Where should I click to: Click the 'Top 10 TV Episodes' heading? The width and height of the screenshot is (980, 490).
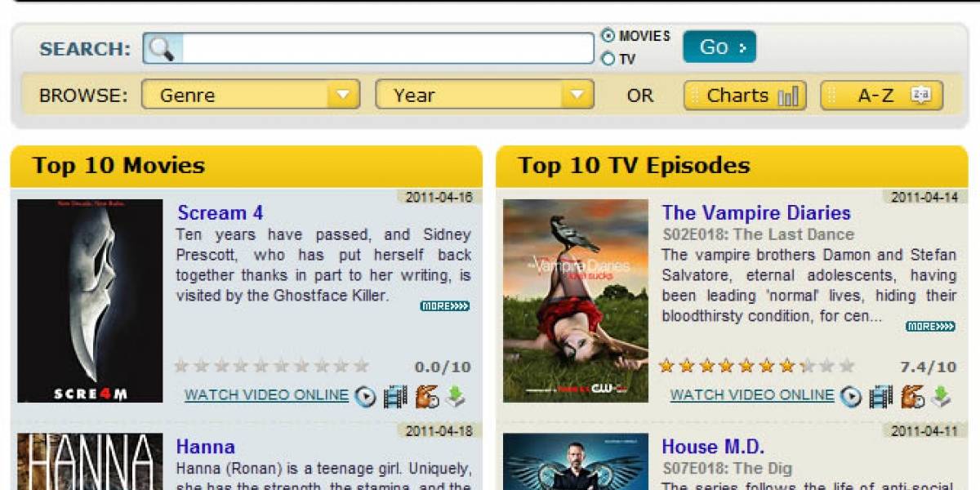point(634,166)
